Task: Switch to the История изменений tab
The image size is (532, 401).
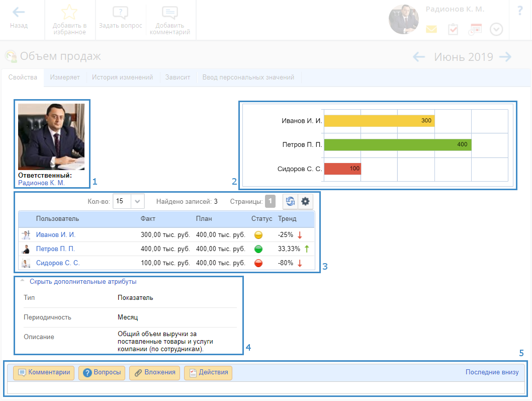Action: [122, 77]
